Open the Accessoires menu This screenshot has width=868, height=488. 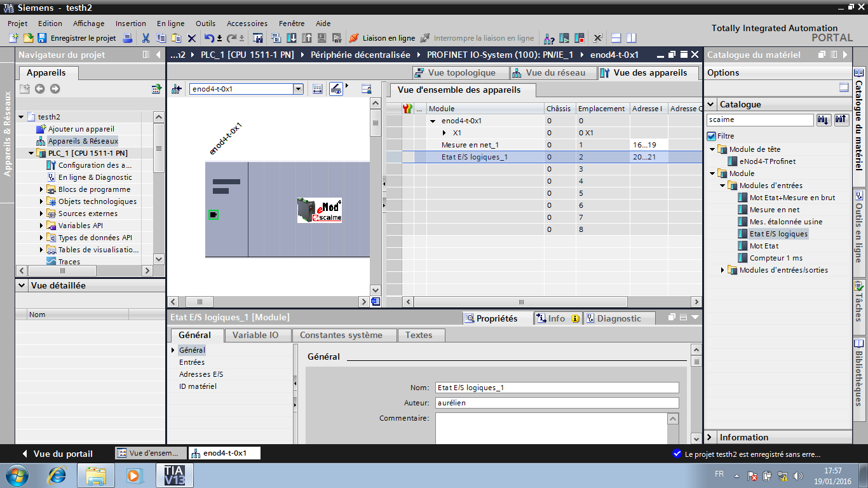pos(247,24)
